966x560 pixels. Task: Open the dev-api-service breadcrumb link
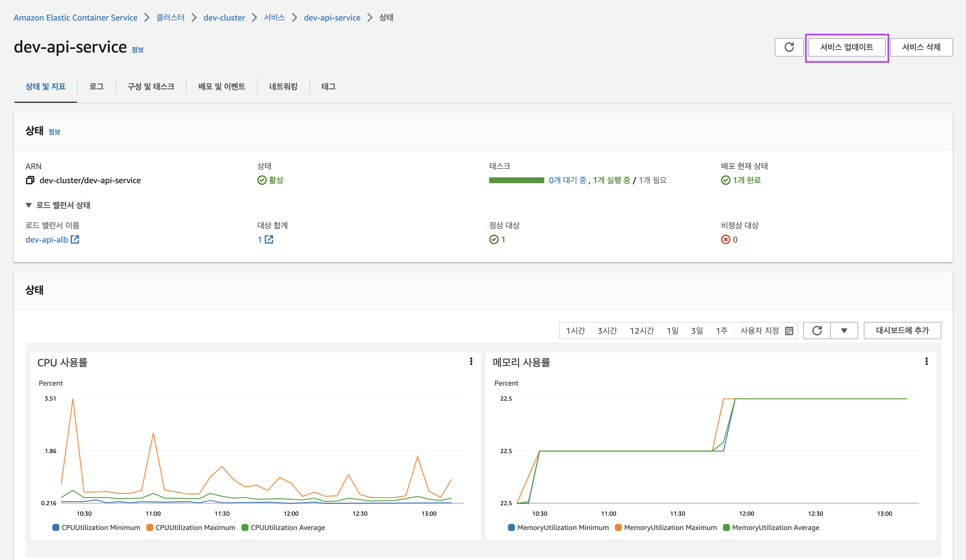pyautogui.click(x=332, y=18)
